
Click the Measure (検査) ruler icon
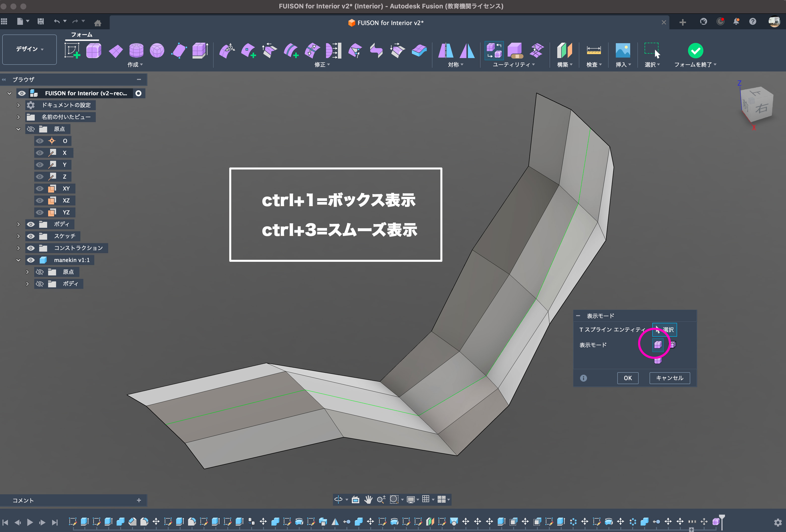[x=593, y=51]
